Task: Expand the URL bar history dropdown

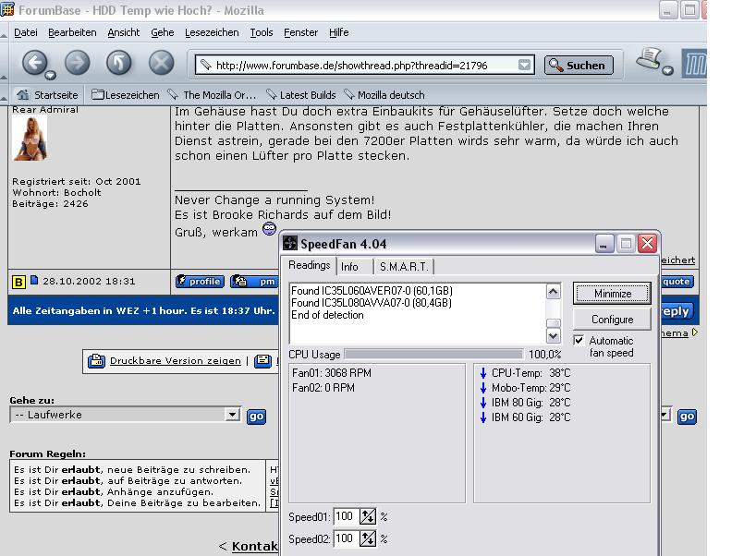Action: (x=524, y=65)
